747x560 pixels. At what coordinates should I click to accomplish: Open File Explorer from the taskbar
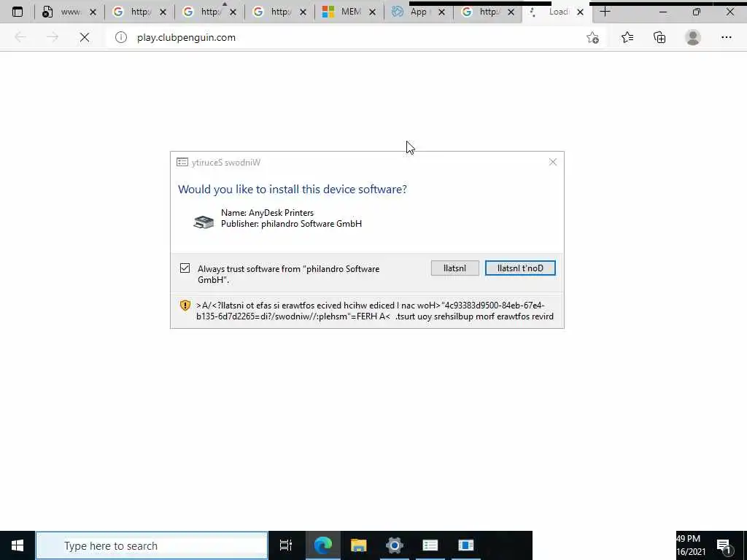point(359,545)
